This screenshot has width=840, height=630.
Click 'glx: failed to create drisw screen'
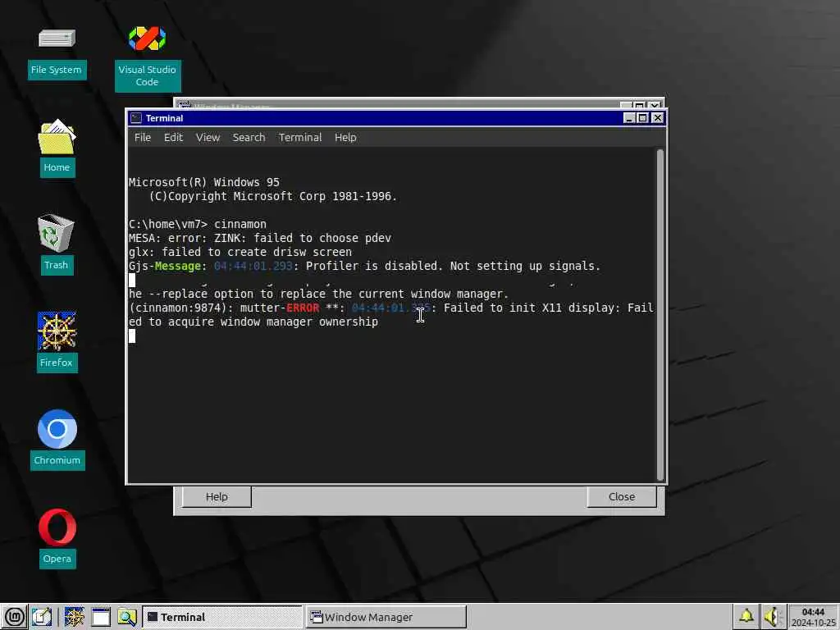coord(240,252)
